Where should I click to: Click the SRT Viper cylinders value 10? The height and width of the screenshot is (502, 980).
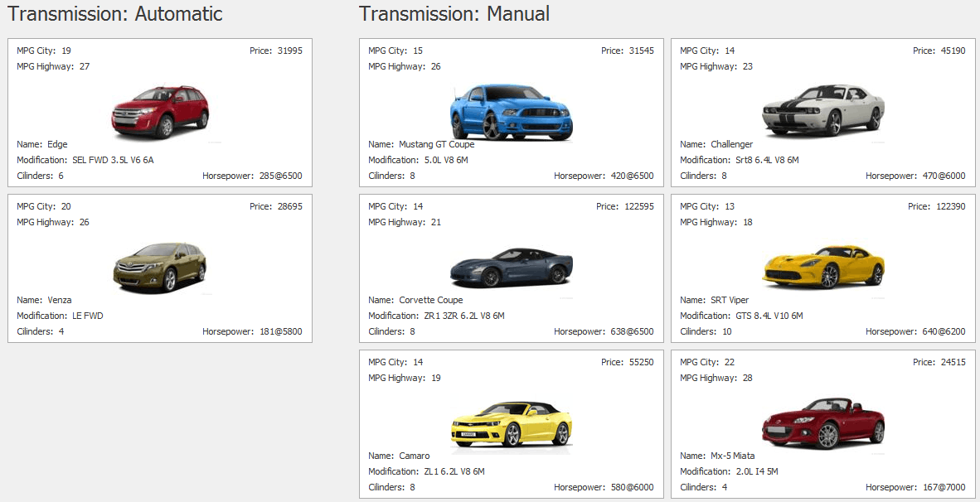[x=727, y=331]
